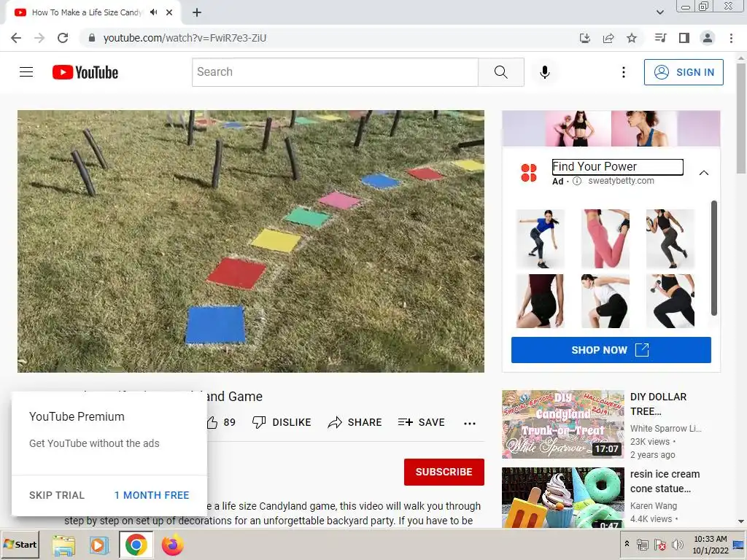Image resolution: width=747 pixels, height=560 pixels.
Task: Open resin ice cream cone statue title
Action: 665,481
